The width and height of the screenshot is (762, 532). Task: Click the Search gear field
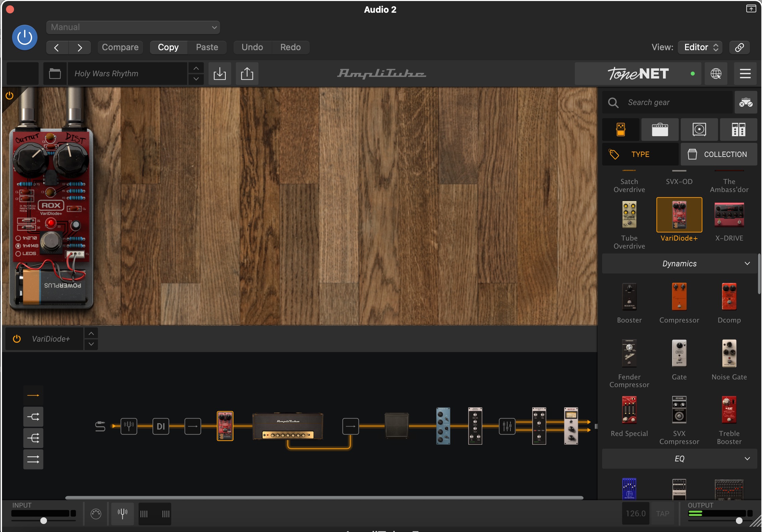coord(667,102)
